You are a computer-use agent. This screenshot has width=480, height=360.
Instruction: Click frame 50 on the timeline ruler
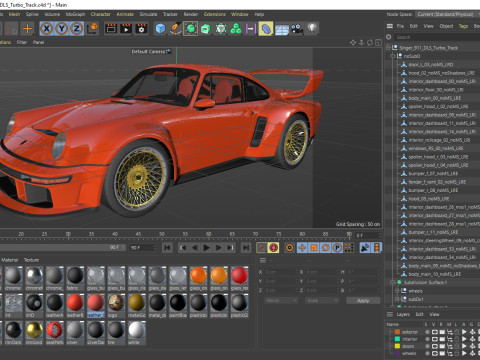click(x=162, y=234)
